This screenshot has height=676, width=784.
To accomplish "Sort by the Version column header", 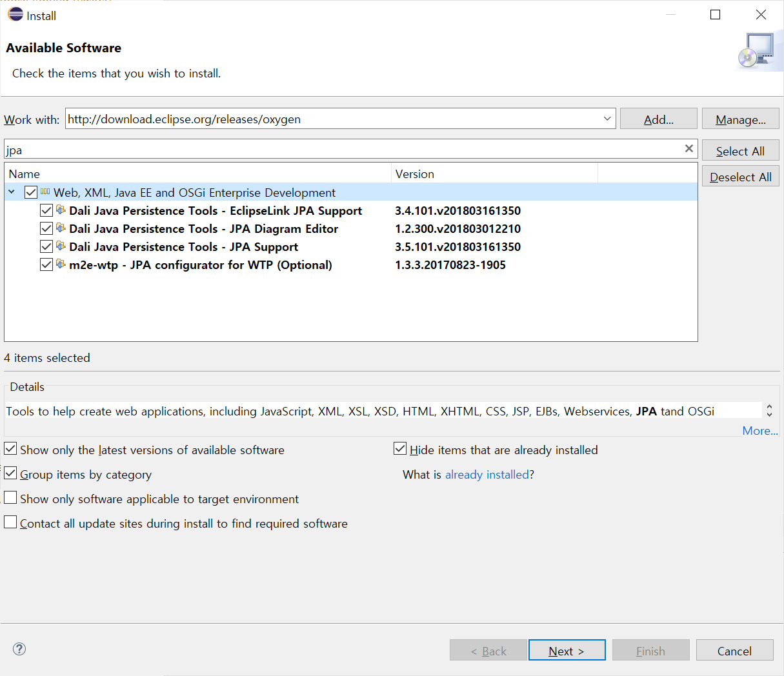I will [x=494, y=174].
